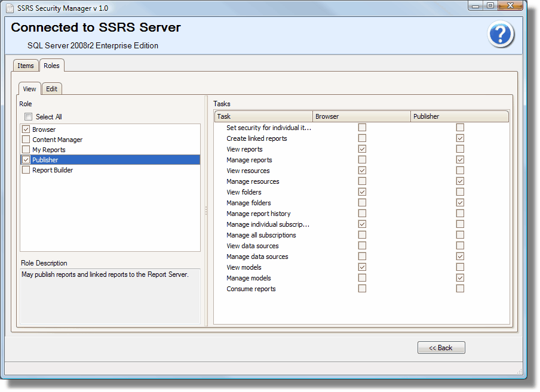Uncheck the Publisher role checkbox

coord(26,159)
